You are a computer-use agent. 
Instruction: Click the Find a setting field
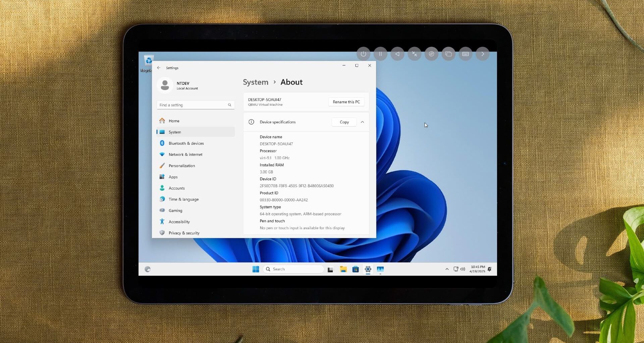point(196,105)
